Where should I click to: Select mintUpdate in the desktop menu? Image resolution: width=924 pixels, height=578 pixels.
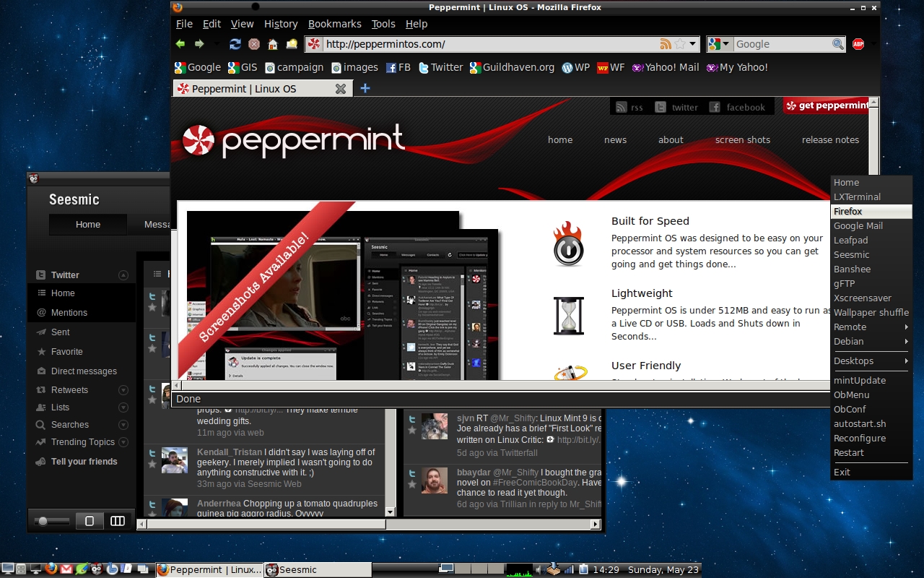871,381
